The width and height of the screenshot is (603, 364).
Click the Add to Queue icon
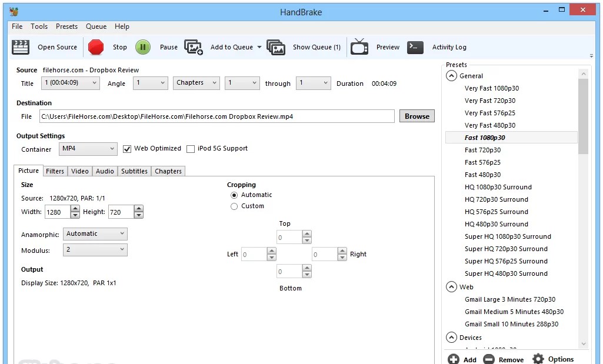(194, 46)
